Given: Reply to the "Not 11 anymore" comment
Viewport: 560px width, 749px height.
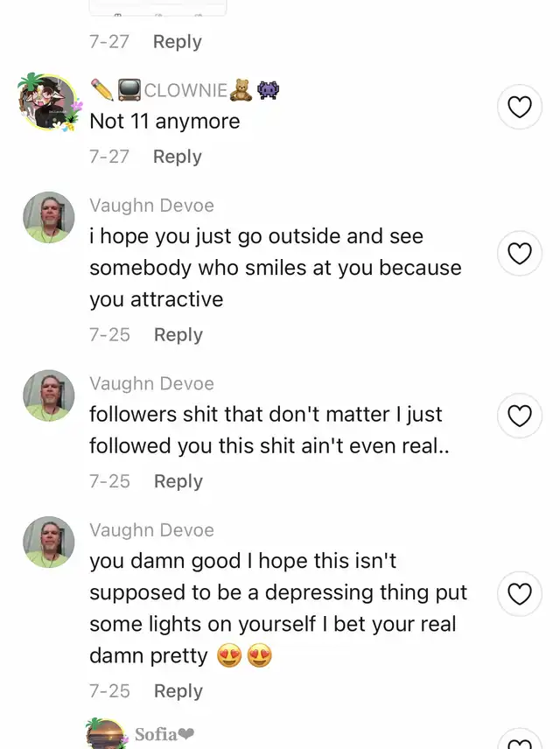Looking at the screenshot, I should coord(178,157).
